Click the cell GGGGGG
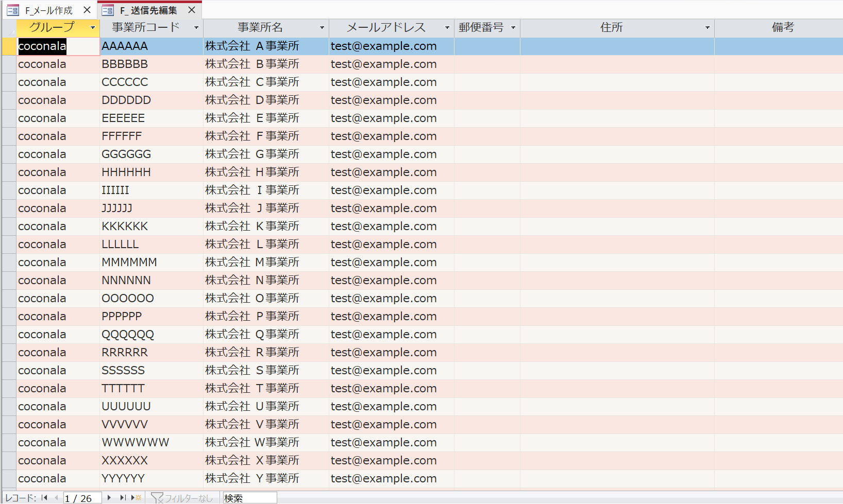Screen dimensions: 843x504 coord(151,154)
